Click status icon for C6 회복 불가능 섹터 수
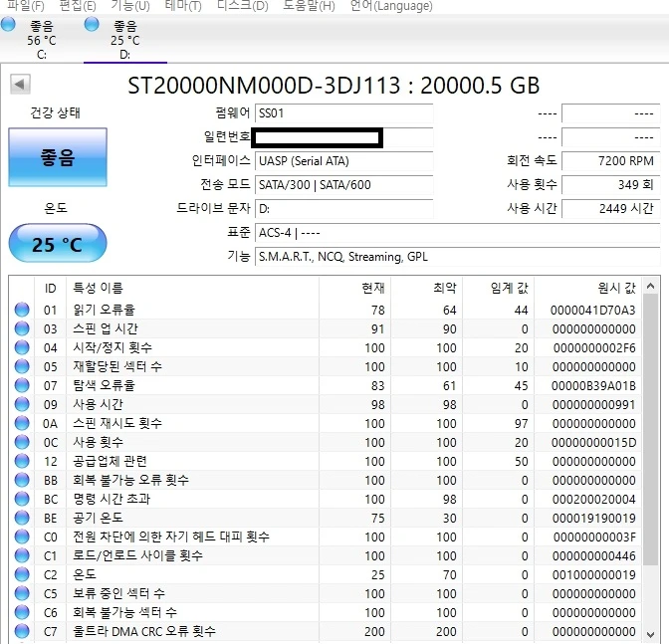669x644 pixels. [x=22, y=612]
